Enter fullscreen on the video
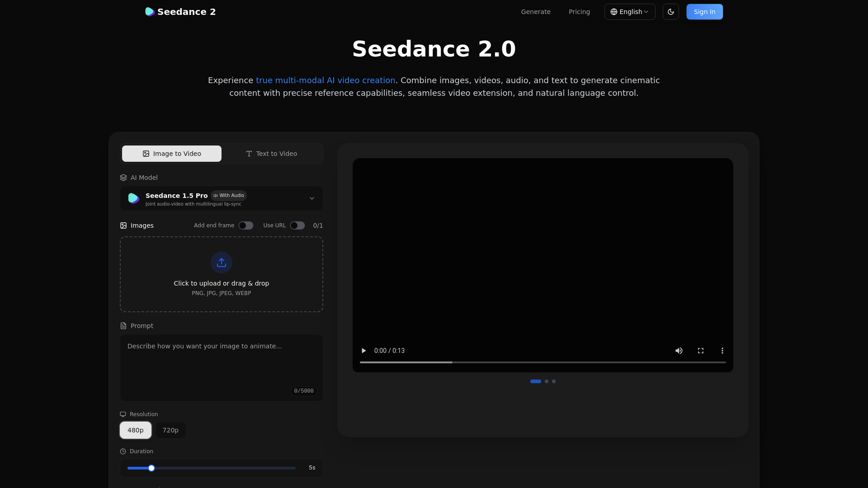The height and width of the screenshot is (488, 868). pyautogui.click(x=701, y=351)
